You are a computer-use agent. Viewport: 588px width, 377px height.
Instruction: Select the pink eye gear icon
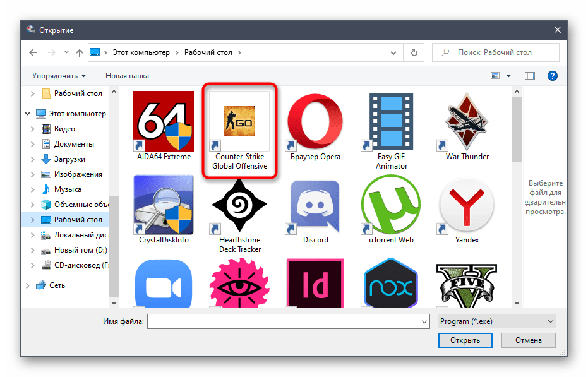(239, 283)
